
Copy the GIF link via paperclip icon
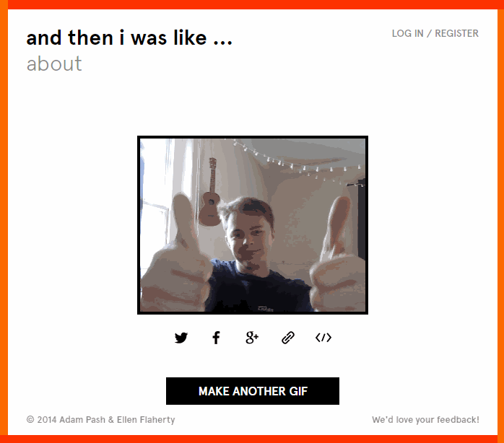pos(287,338)
